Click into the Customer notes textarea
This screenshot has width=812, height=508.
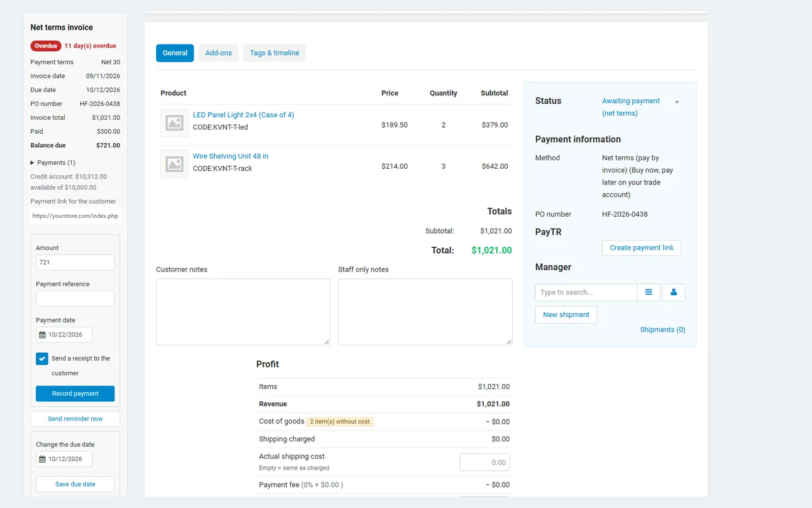pos(243,312)
